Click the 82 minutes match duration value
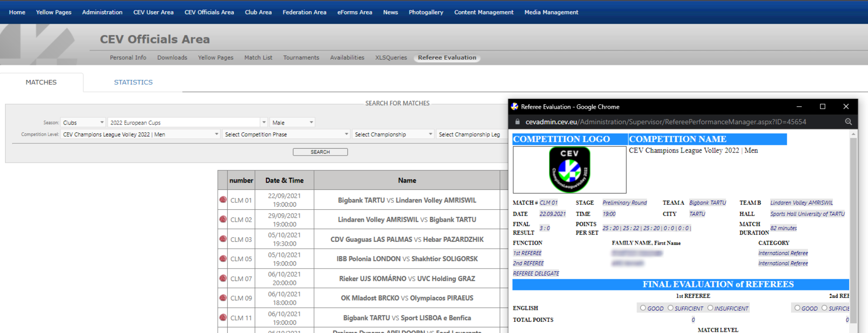The height and width of the screenshot is (333, 868). click(x=783, y=228)
